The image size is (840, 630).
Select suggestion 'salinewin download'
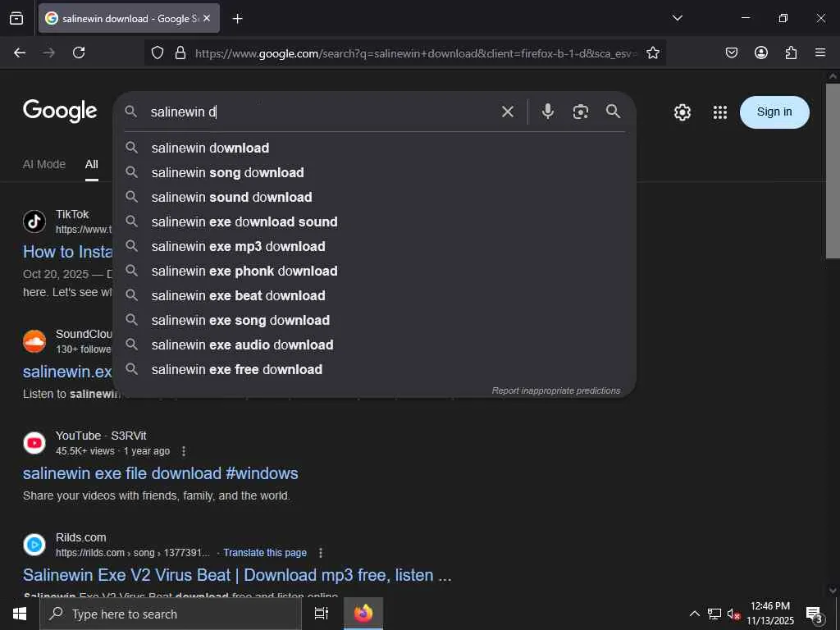point(374,148)
